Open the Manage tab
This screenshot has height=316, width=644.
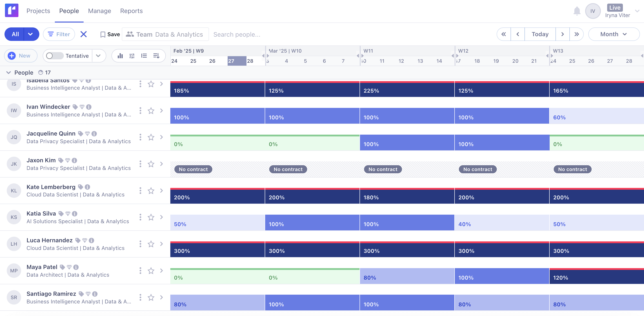[x=99, y=11]
